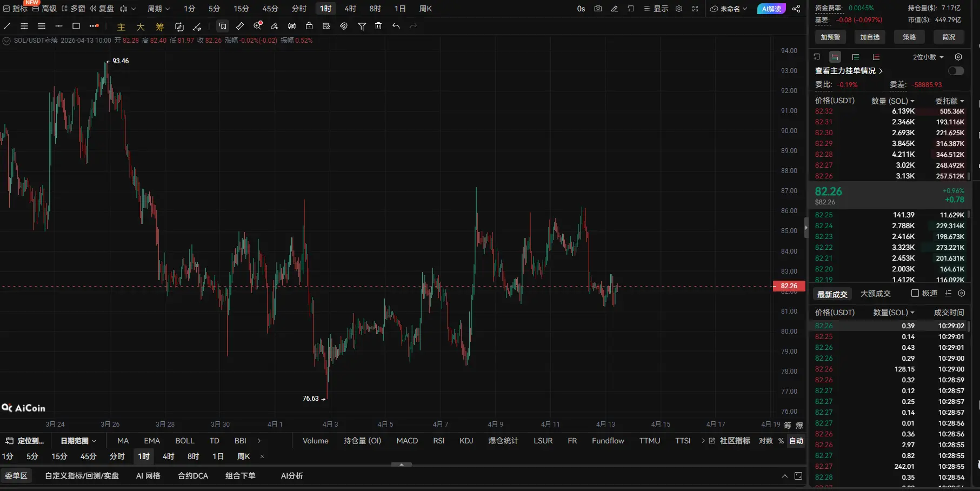The width and height of the screenshot is (980, 491).
Task: Open the 委托额 column dropdown
Action: click(950, 101)
